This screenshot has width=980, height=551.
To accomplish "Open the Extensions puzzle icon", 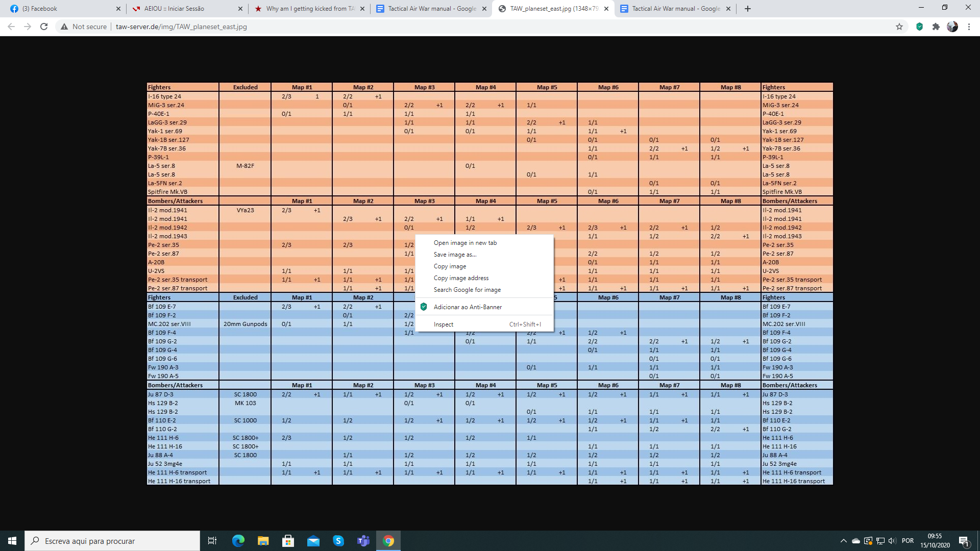I will 936,27.
